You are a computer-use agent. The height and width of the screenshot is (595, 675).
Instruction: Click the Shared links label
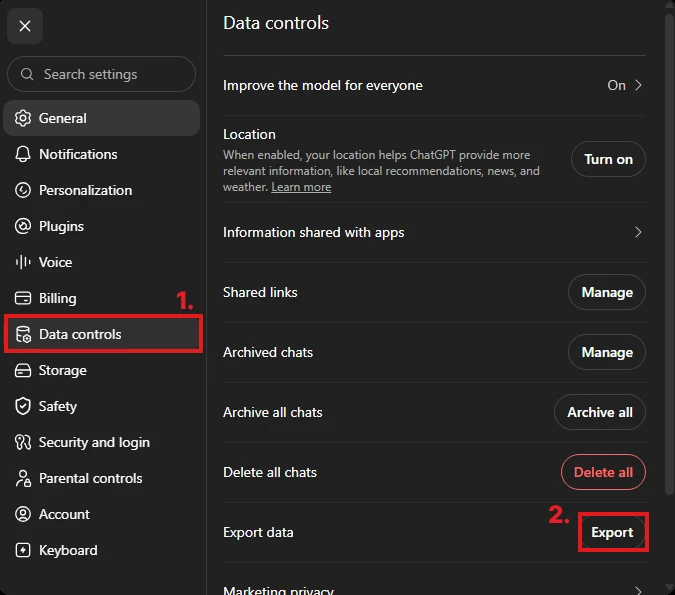260,292
